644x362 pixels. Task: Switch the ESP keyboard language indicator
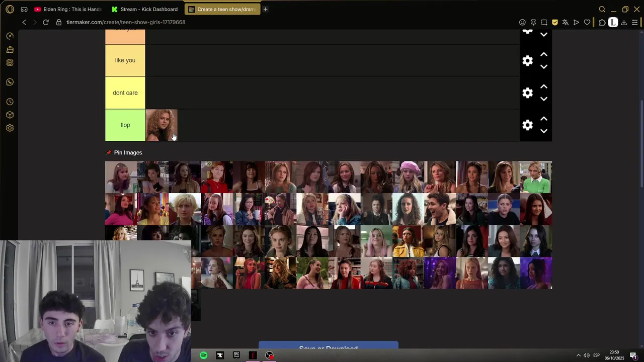tap(597, 355)
